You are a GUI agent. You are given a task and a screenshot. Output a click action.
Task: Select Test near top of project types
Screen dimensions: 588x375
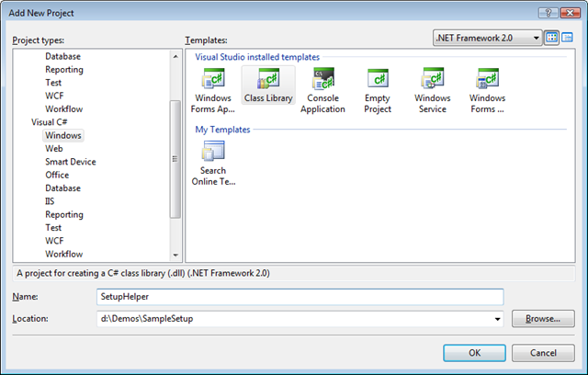(x=53, y=83)
